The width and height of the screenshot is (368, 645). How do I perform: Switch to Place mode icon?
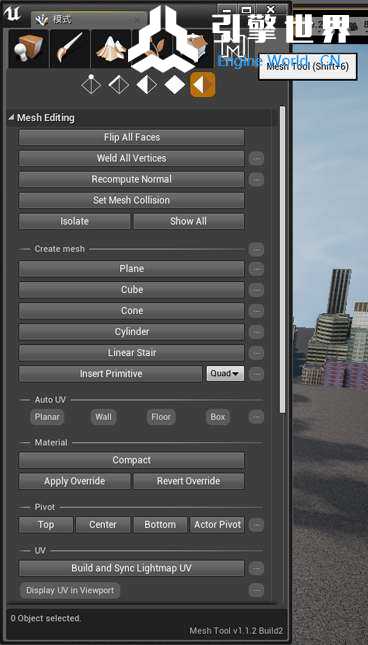pyautogui.click(x=28, y=49)
